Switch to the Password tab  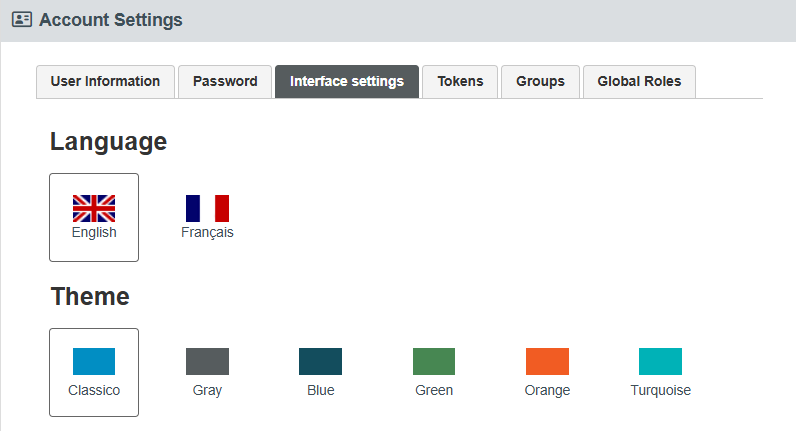(x=225, y=82)
